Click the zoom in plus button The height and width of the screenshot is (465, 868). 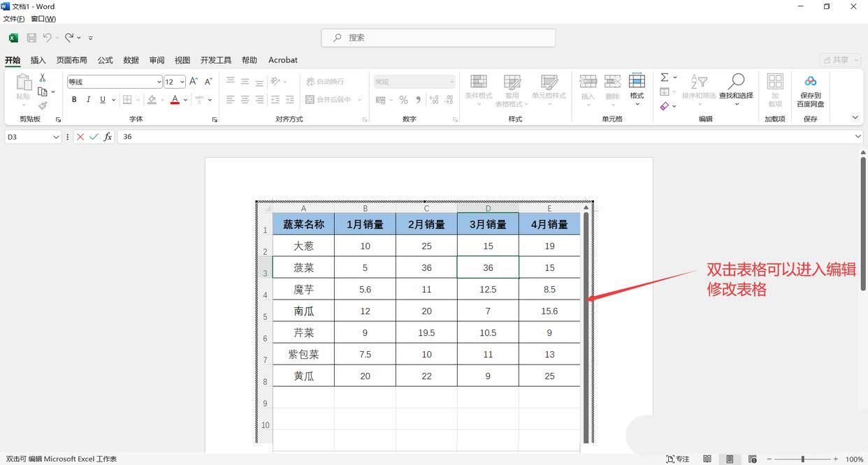point(835,459)
